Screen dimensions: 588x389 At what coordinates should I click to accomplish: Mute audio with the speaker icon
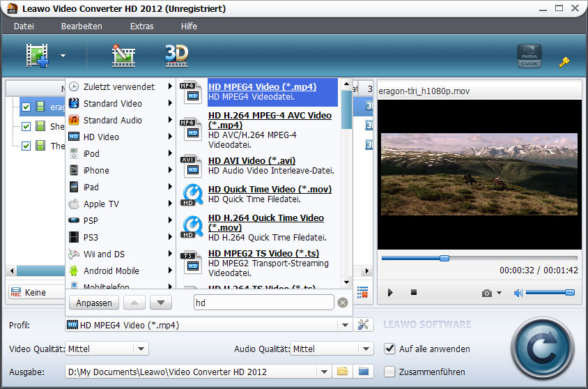pos(518,293)
